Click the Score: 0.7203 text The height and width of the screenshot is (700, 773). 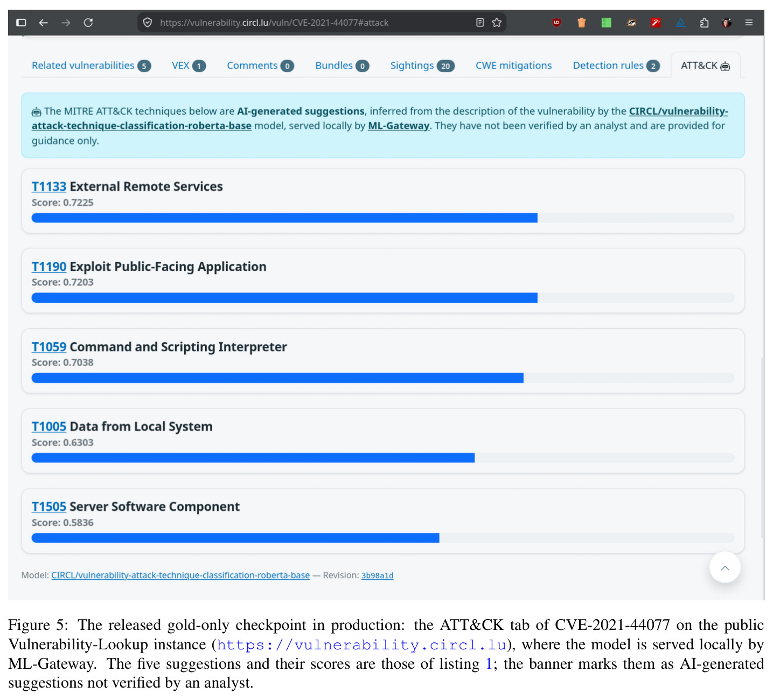pos(62,282)
